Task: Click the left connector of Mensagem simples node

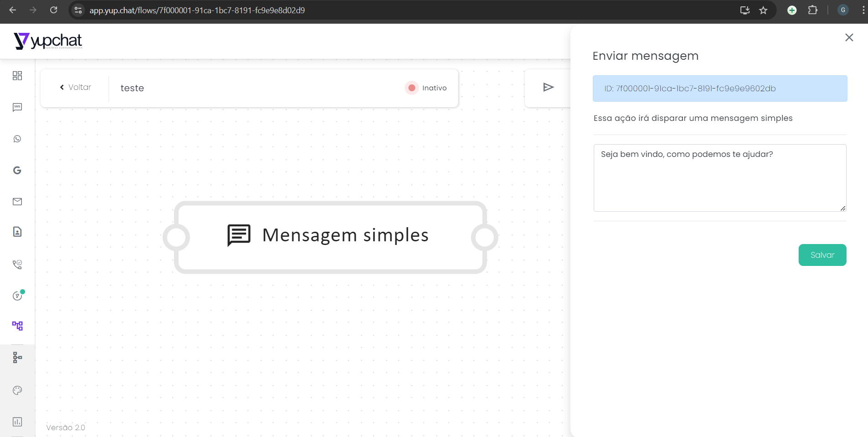Action: (x=176, y=237)
